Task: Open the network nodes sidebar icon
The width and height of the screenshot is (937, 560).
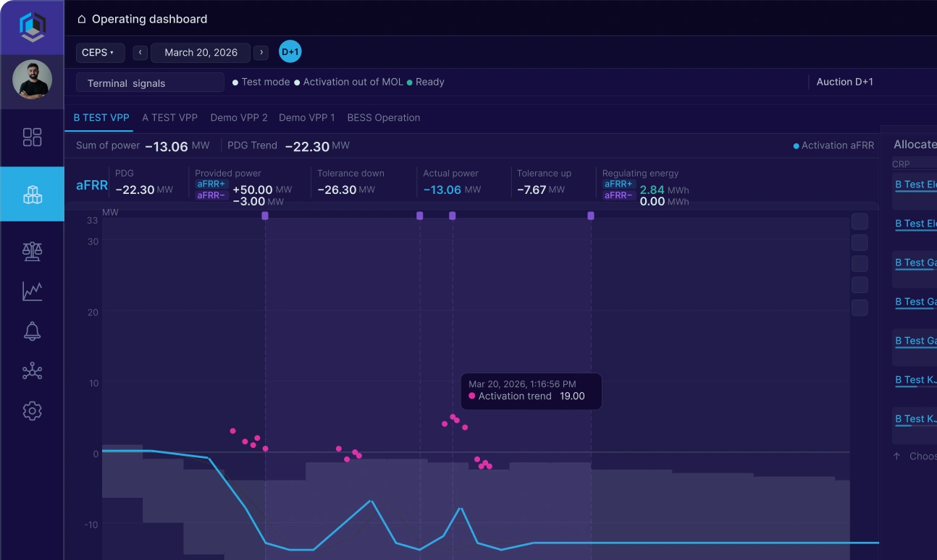Action: pos(32,371)
